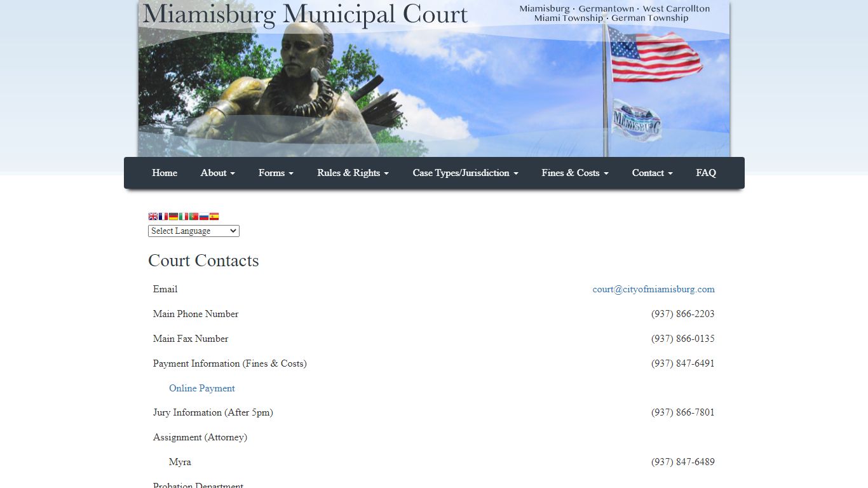Click the Email row label
Screen dimensions: 868x488
click(165, 289)
